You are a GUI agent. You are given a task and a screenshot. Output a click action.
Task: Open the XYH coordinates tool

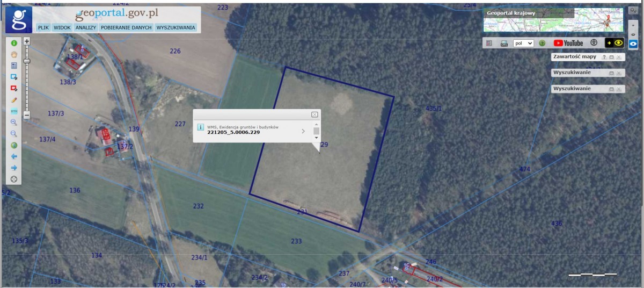coord(14,111)
